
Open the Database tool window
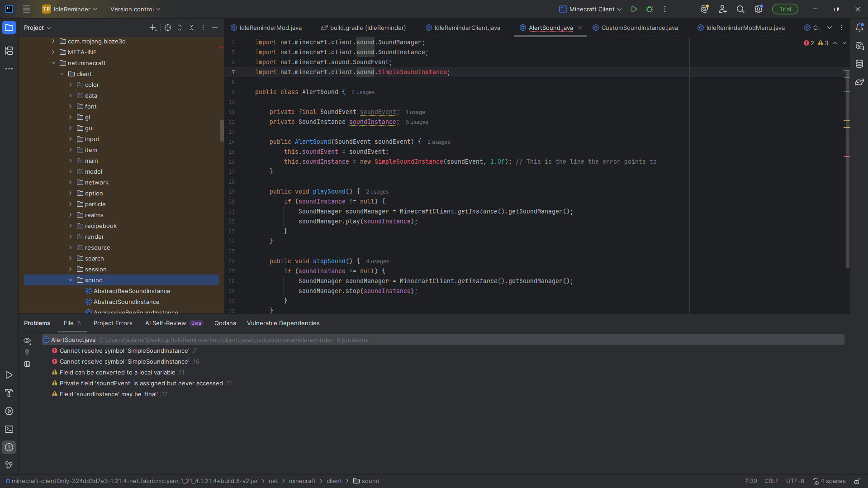click(859, 64)
